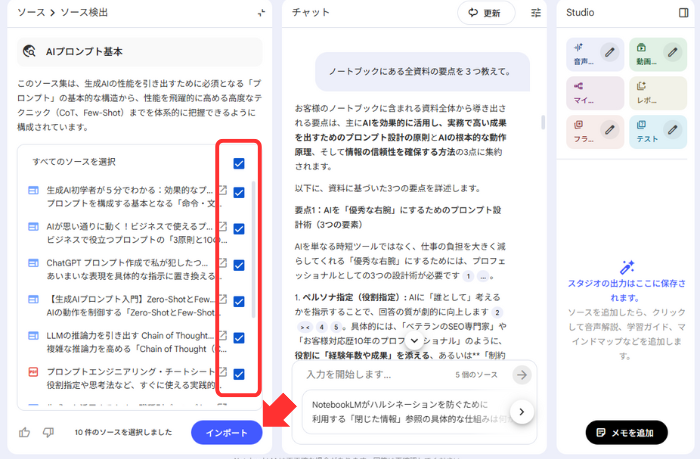Open external link for ChatGPT プロンプト作成 source
The width and height of the screenshot is (700, 459).
222,263
